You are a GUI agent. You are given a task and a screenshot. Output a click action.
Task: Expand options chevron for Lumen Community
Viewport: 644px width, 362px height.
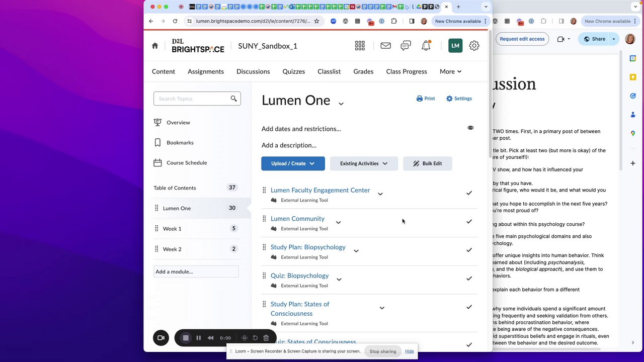pos(338,222)
